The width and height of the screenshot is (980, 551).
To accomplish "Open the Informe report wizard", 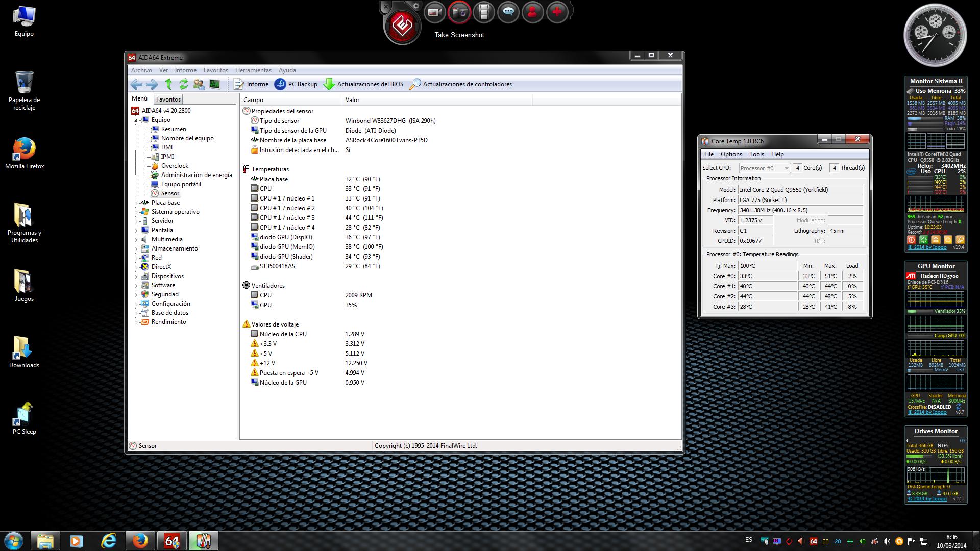I will pyautogui.click(x=252, y=84).
